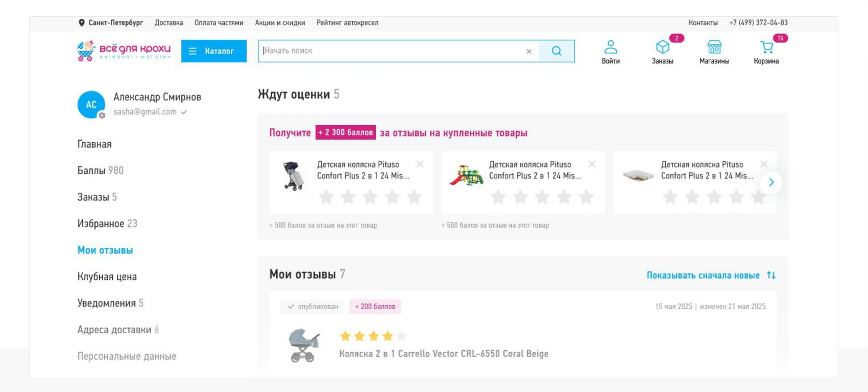Open Коляска 2 в 1 Carrello Vector title
Image resolution: width=868 pixels, height=392 pixels.
(x=444, y=354)
